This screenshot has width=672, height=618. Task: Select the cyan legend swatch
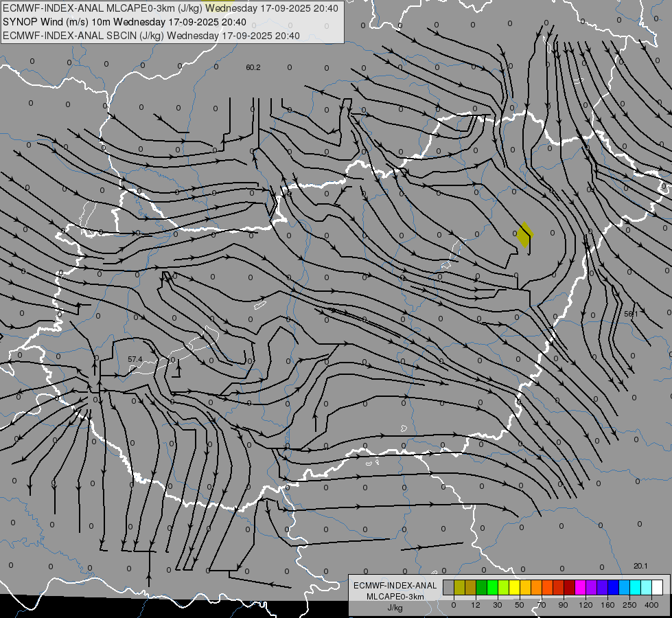pos(636,587)
